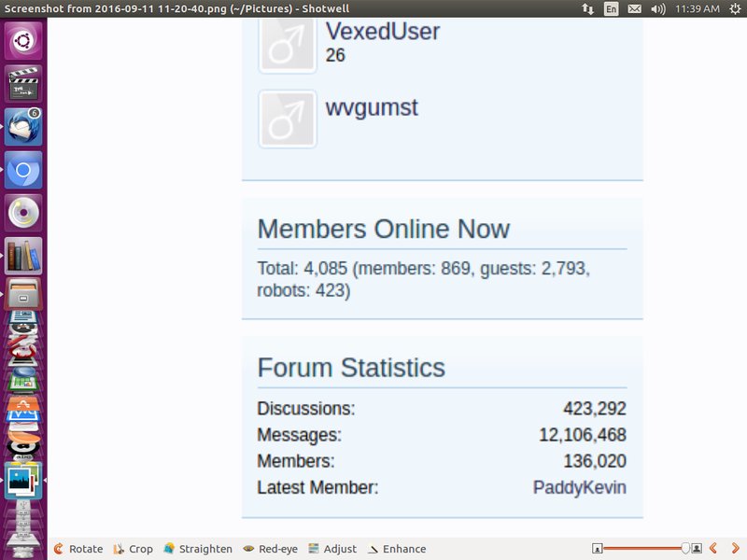The image size is (747, 560).
Task: Open Chromium browser from the dock
Action: click(x=23, y=170)
